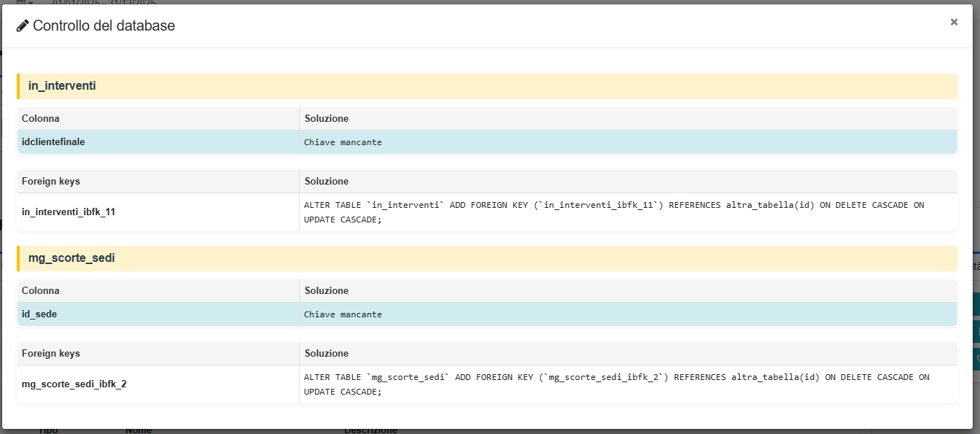
Task: Select the in_interventi table heading
Action: tap(62, 86)
